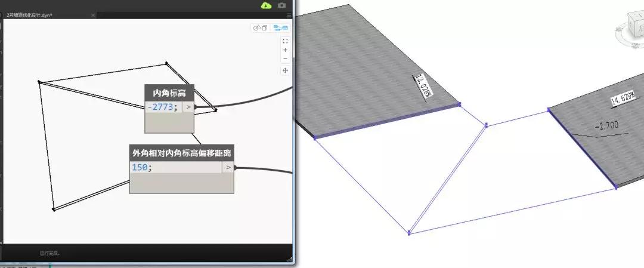
Task: Select the 2号坡道优化设计.dyn tab
Action: (30, 15)
